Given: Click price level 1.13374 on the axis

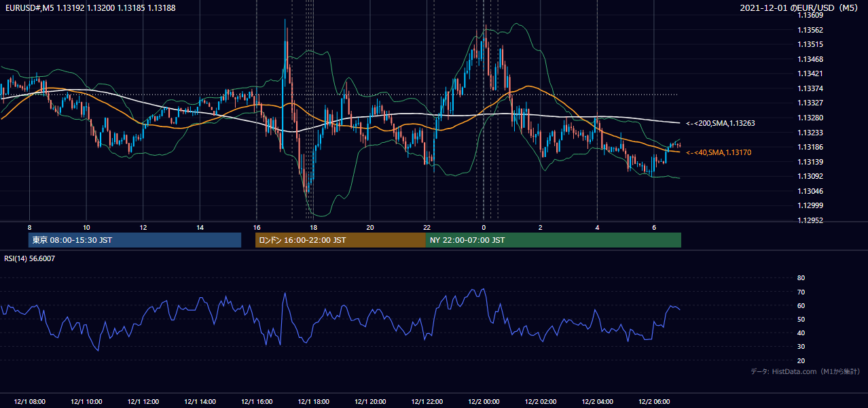Looking at the screenshot, I should pos(810,88).
